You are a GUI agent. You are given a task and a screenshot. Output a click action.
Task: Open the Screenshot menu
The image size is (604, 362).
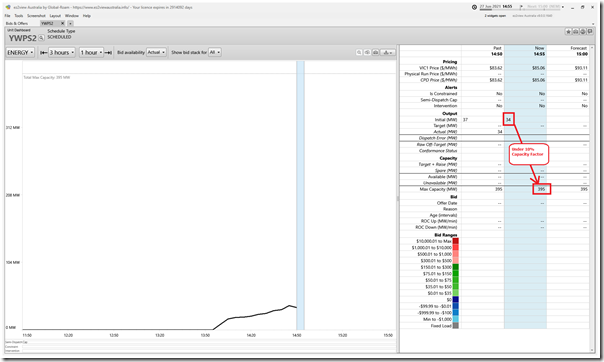(x=36, y=16)
